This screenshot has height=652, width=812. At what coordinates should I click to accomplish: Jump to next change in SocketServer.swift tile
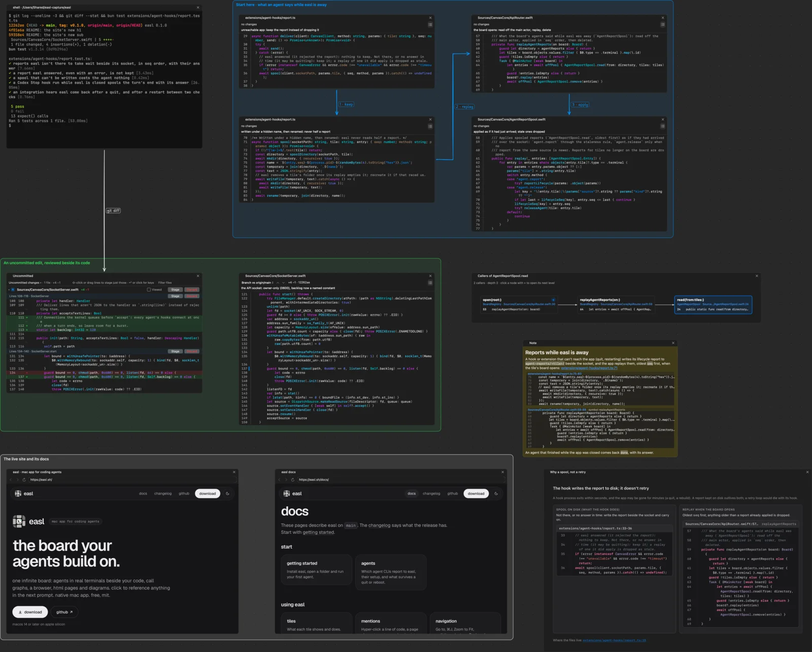(283, 283)
